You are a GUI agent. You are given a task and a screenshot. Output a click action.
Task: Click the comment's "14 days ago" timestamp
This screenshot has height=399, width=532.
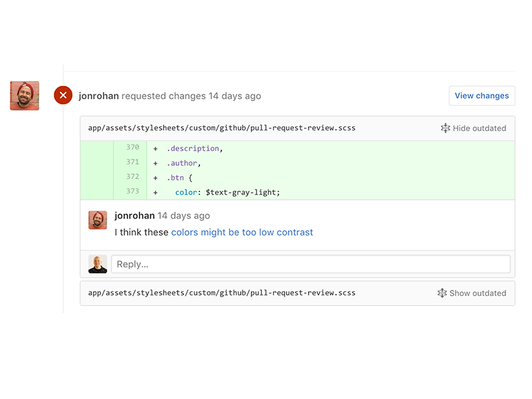pos(184,215)
